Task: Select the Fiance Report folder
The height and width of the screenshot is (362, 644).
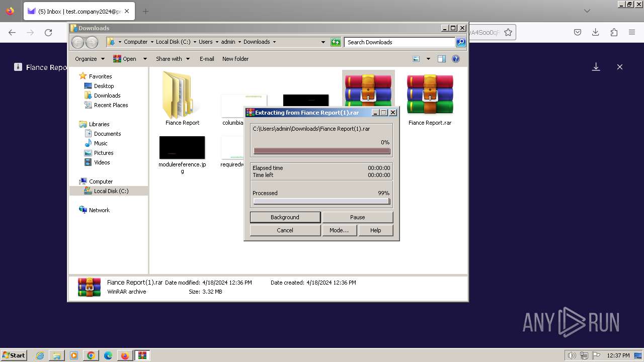Action: point(182,99)
